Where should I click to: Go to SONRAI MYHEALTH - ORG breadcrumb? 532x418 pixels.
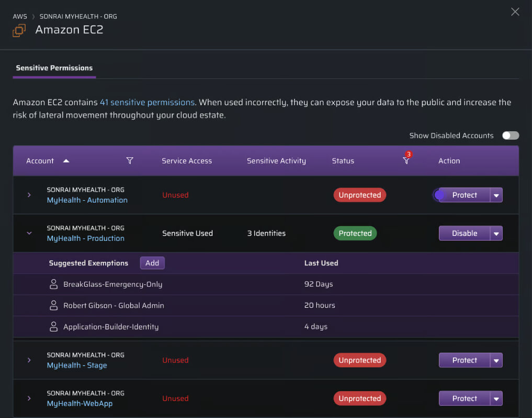click(78, 16)
